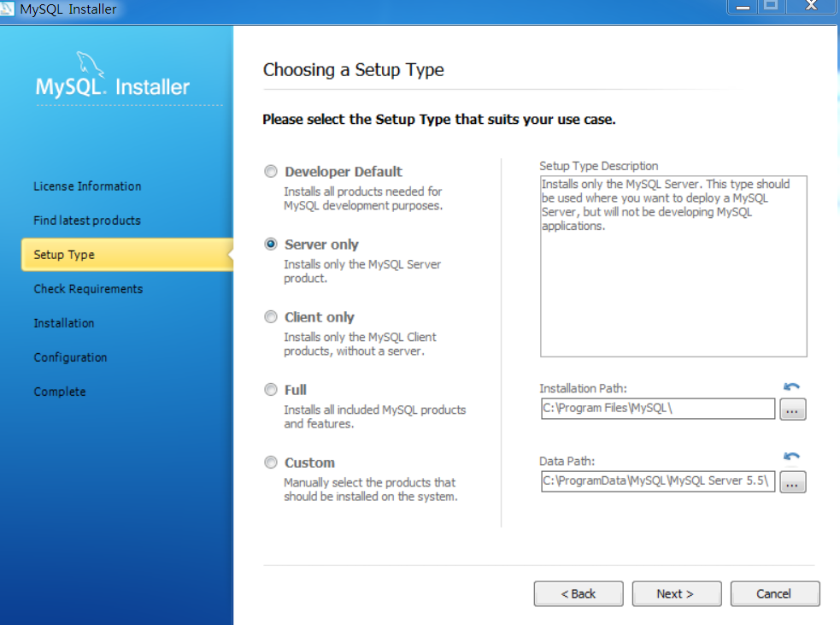Browse for Data Path with ellipsis button
The image size is (840, 625).
point(793,482)
